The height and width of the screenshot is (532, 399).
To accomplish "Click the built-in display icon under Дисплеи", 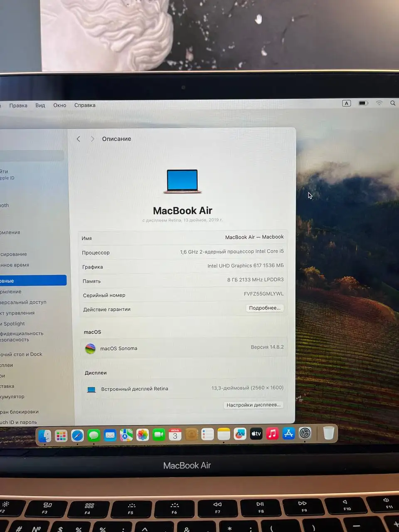I will tap(91, 389).
